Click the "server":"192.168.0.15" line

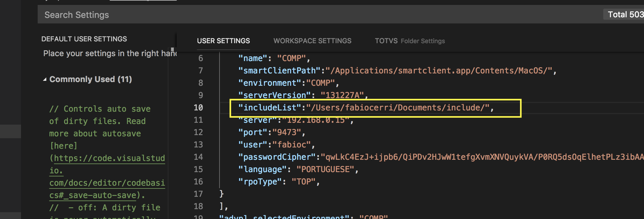pos(296,120)
